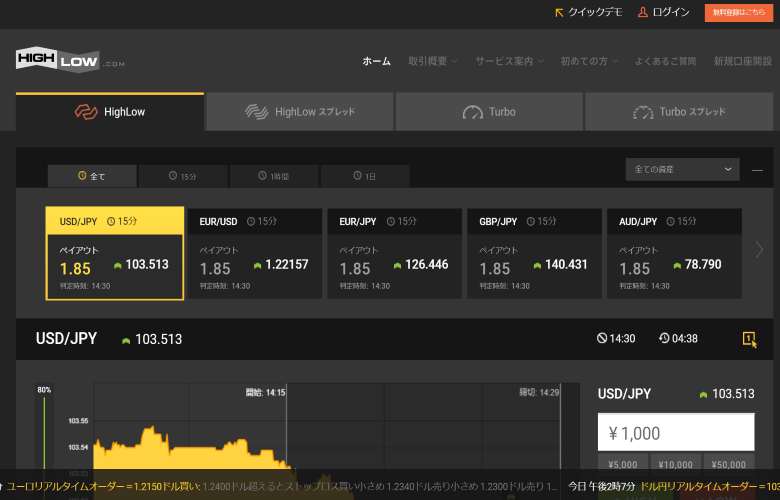
Task: Expand the 取引概要 menu
Action: click(433, 61)
